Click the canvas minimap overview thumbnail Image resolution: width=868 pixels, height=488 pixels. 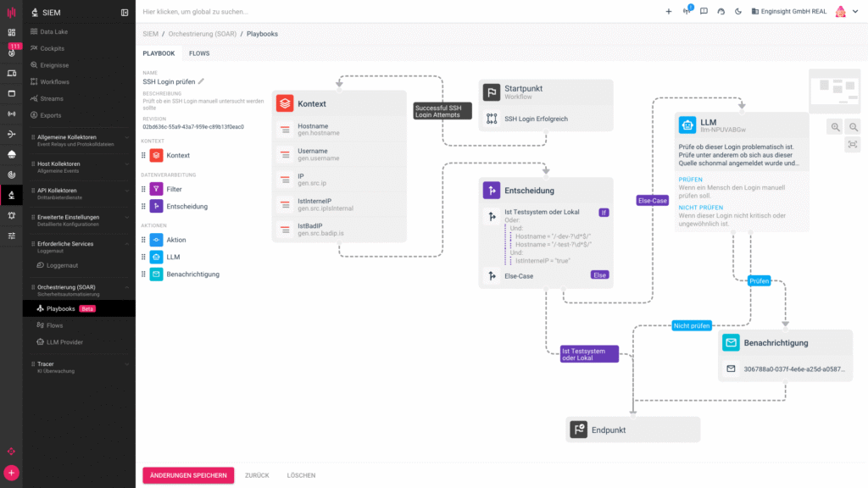835,91
